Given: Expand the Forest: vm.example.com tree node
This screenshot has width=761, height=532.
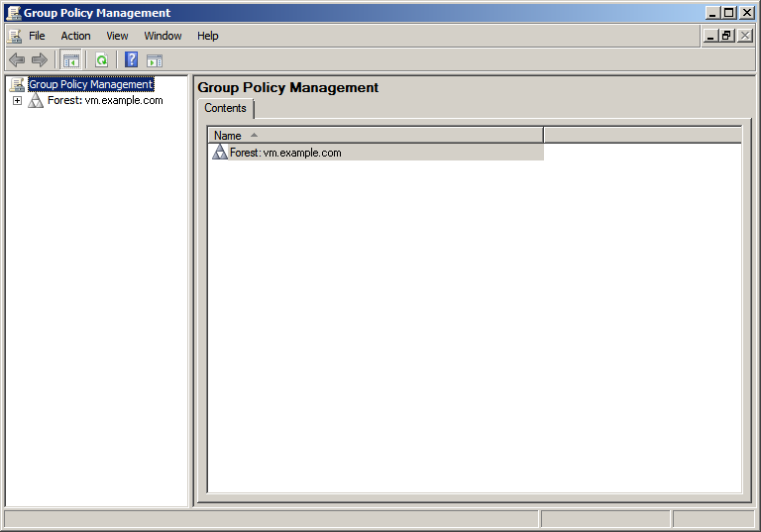Looking at the screenshot, I should click(x=18, y=100).
